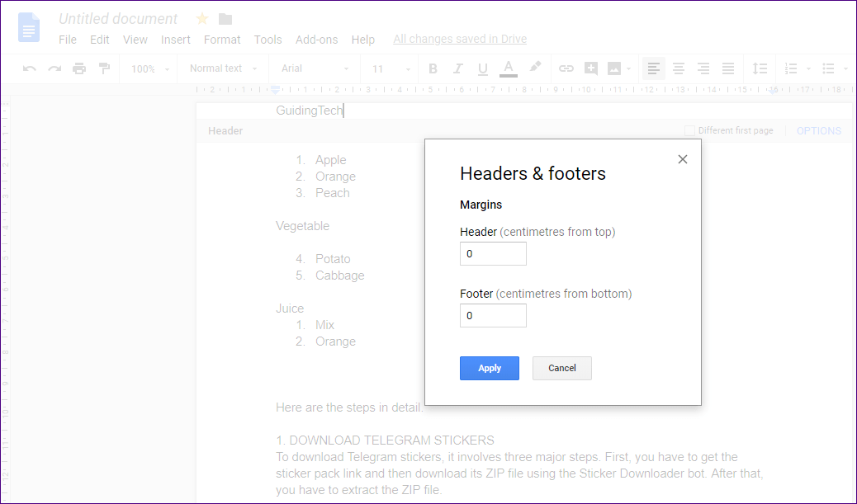Open the Tools menu

(x=268, y=40)
